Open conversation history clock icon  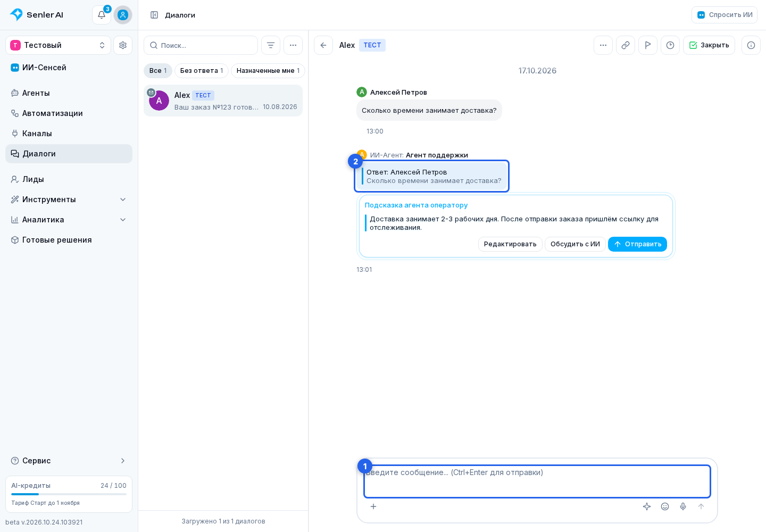click(x=670, y=45)
